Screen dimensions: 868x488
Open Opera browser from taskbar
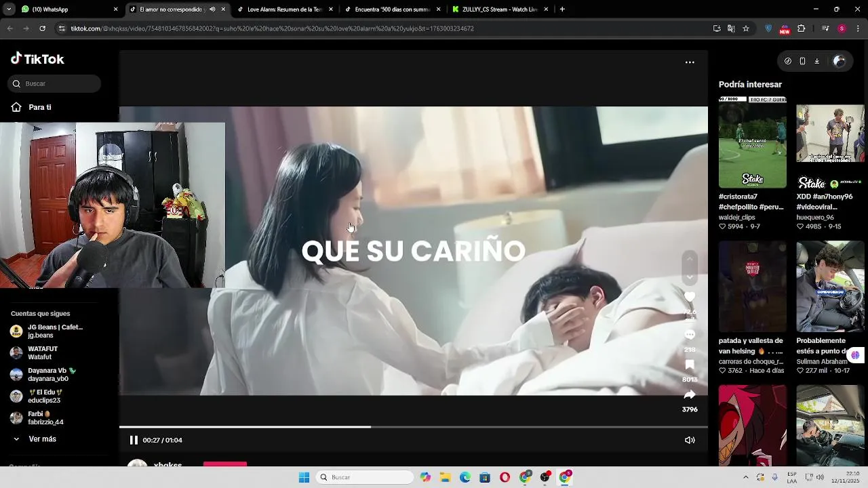(505, 477)
